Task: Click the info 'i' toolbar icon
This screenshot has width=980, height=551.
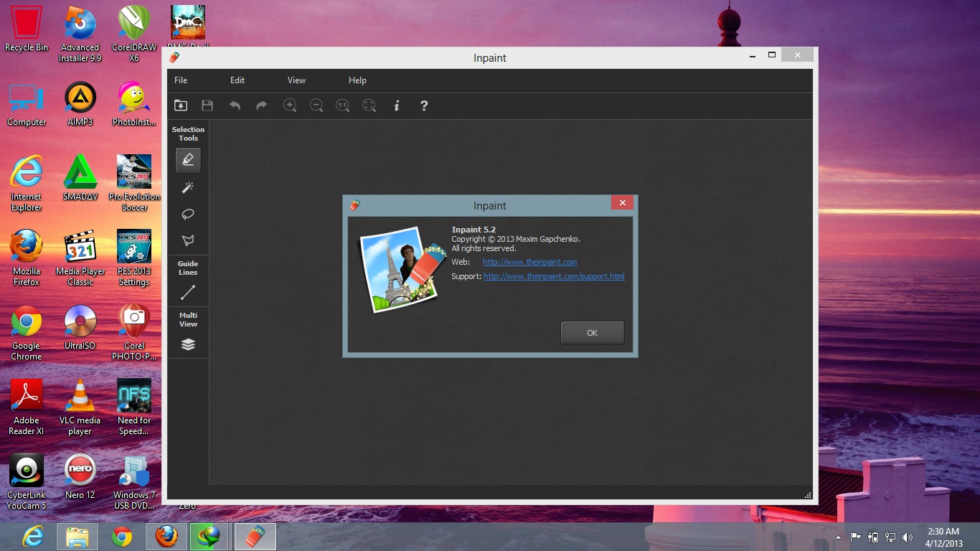Action: click(397, 105)
